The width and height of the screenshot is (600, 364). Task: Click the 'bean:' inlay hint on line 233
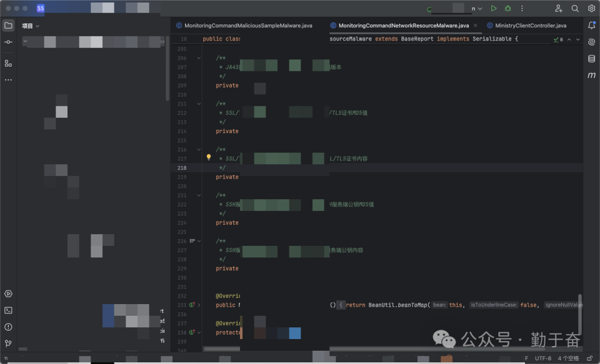(439, 305)
